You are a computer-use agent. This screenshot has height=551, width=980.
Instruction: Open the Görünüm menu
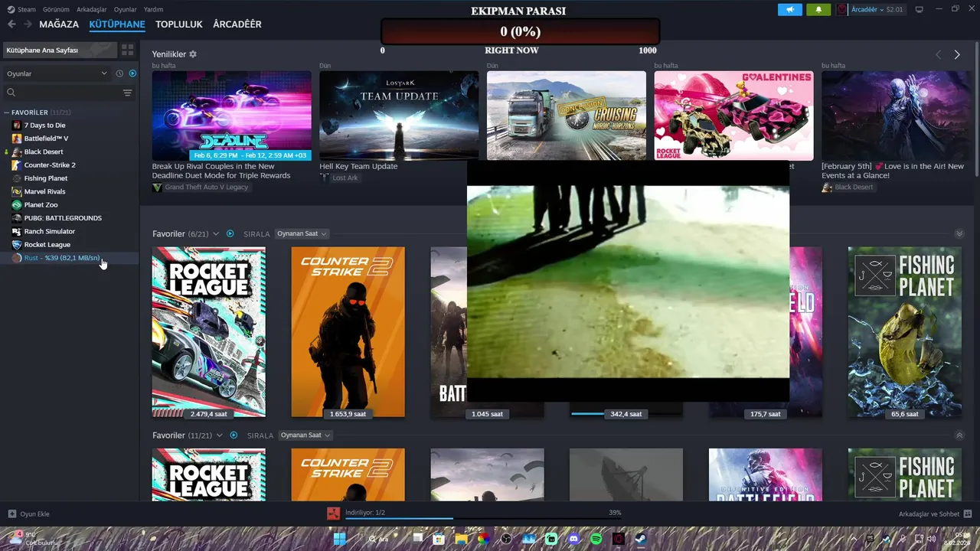(x=56, y=9)
